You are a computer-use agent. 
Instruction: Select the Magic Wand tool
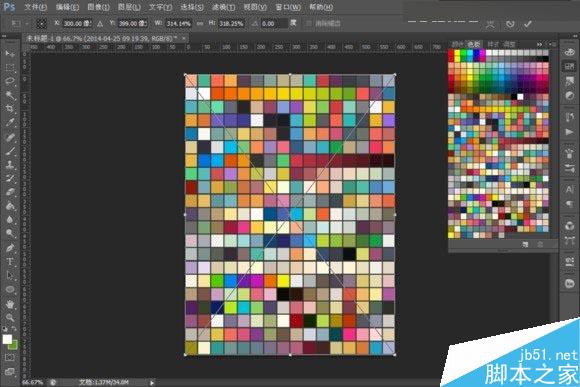10,95
